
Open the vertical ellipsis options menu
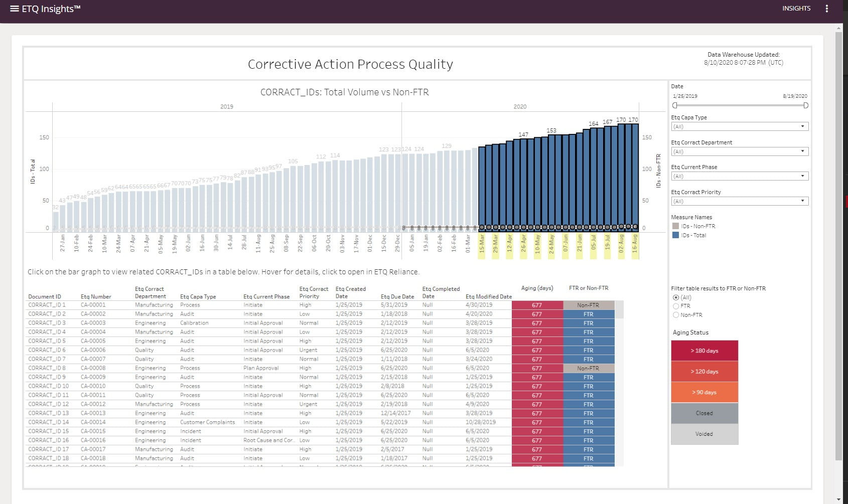pos(827,9)
